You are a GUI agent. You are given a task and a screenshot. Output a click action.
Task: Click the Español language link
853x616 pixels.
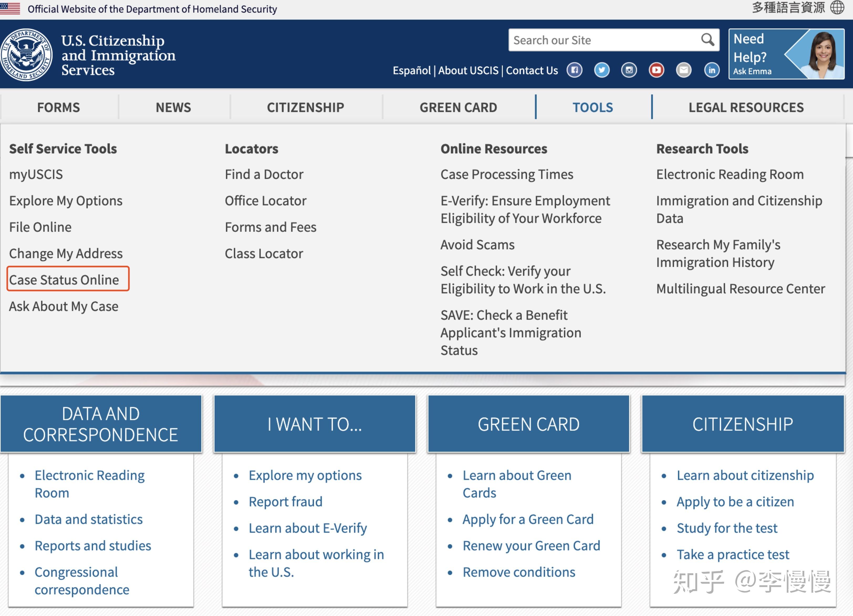412,71
